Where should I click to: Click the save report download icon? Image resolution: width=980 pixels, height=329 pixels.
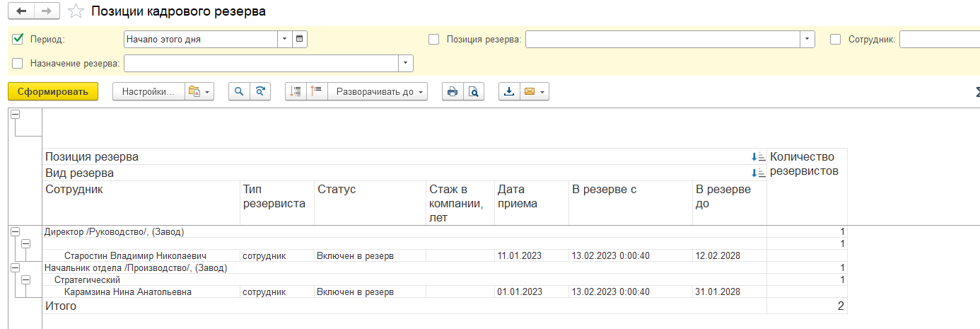[x=509, y=91]
